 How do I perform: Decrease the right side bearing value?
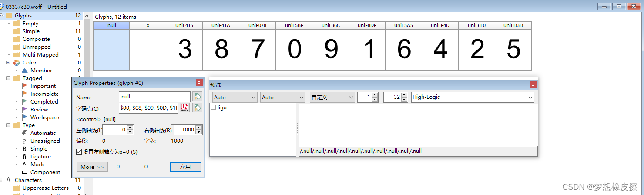(199, 132)
